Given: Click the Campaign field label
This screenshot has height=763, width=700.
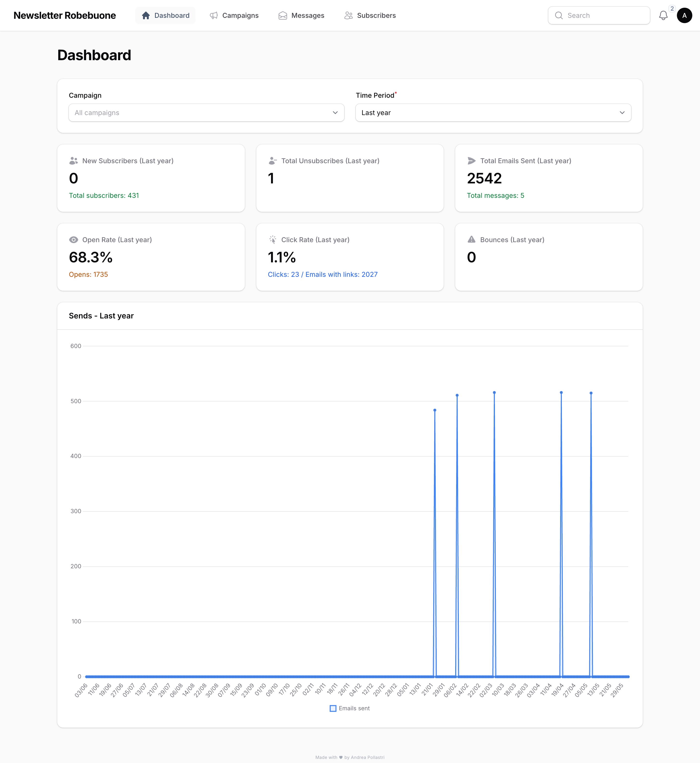Looking at the screenshot, I should pos(85,95).
